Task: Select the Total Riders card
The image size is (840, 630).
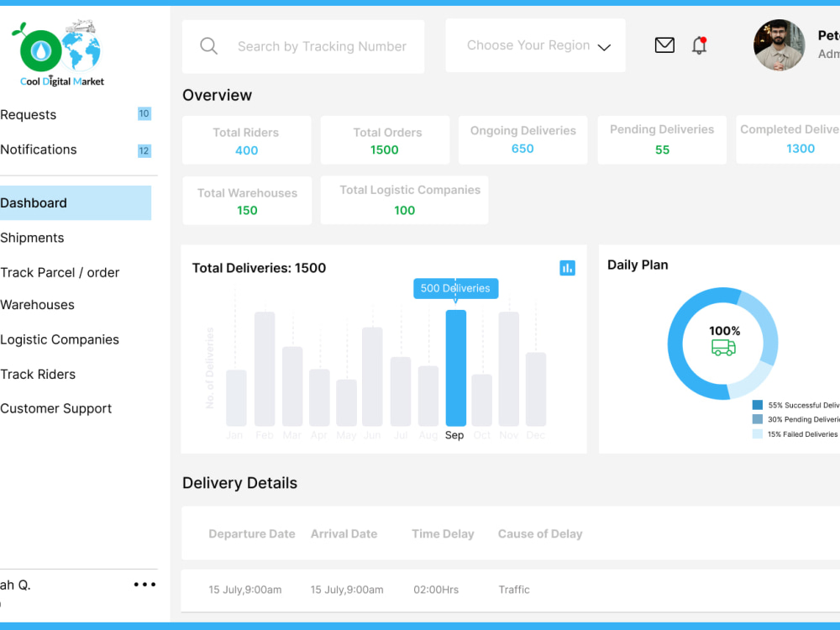Action: pos(246,140)
